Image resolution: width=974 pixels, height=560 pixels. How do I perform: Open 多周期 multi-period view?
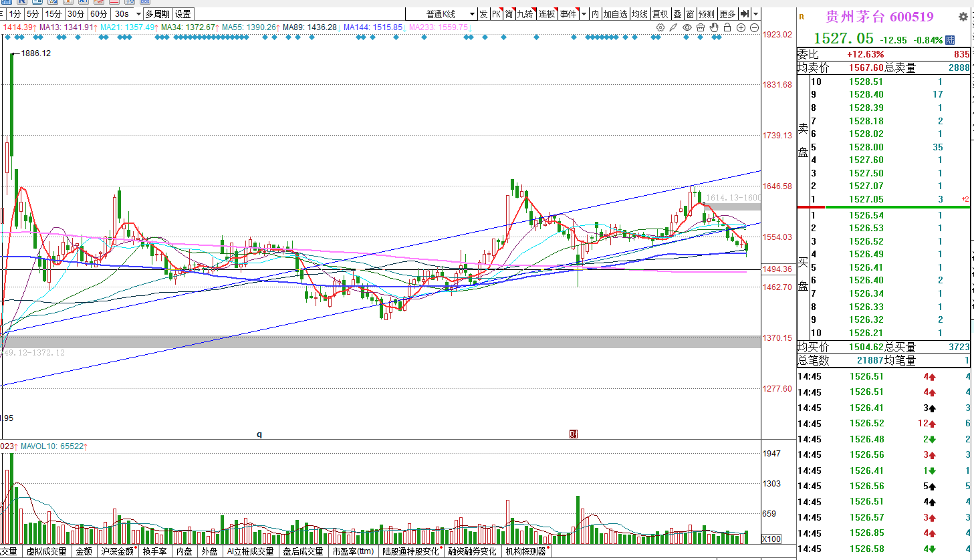point(158,13)
